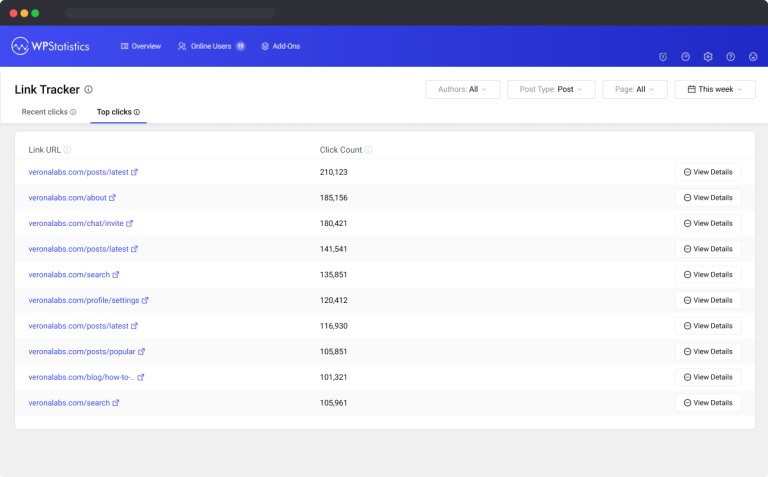This screenshot has height=477, width=768.
Task: Click the 180,421 click count value
Action: (x=334, y=223)
